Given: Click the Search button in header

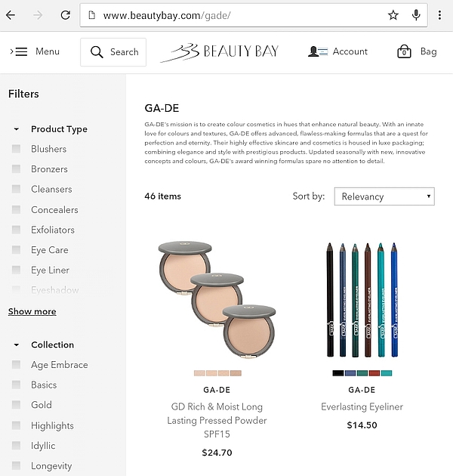Looking at the screenshot, I should [113, 52].
